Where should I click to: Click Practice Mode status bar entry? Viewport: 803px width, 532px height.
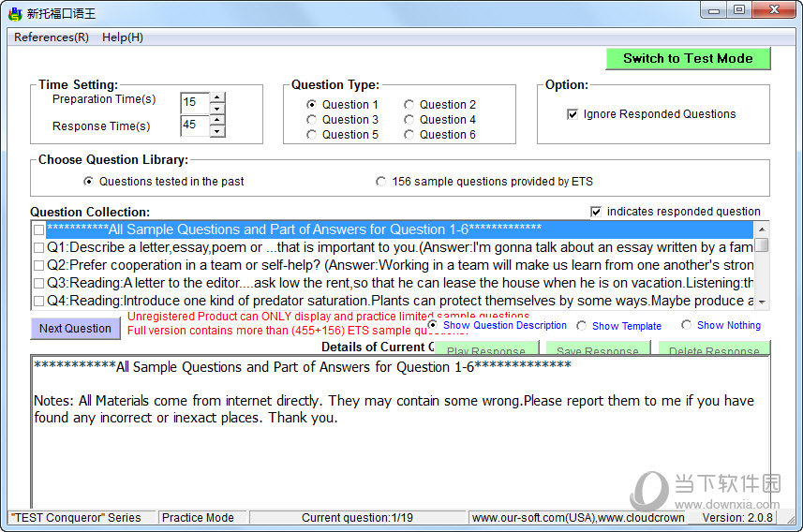coord(202,518)
